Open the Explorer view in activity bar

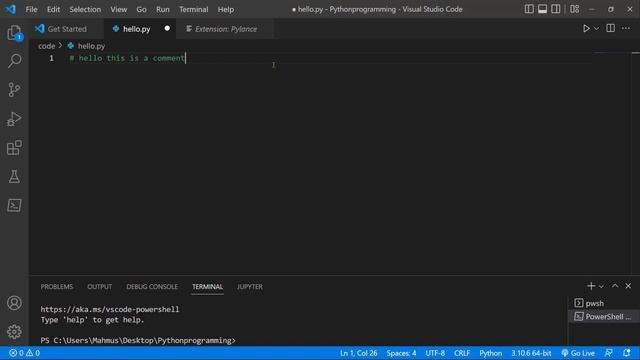(x=14, y=33)
